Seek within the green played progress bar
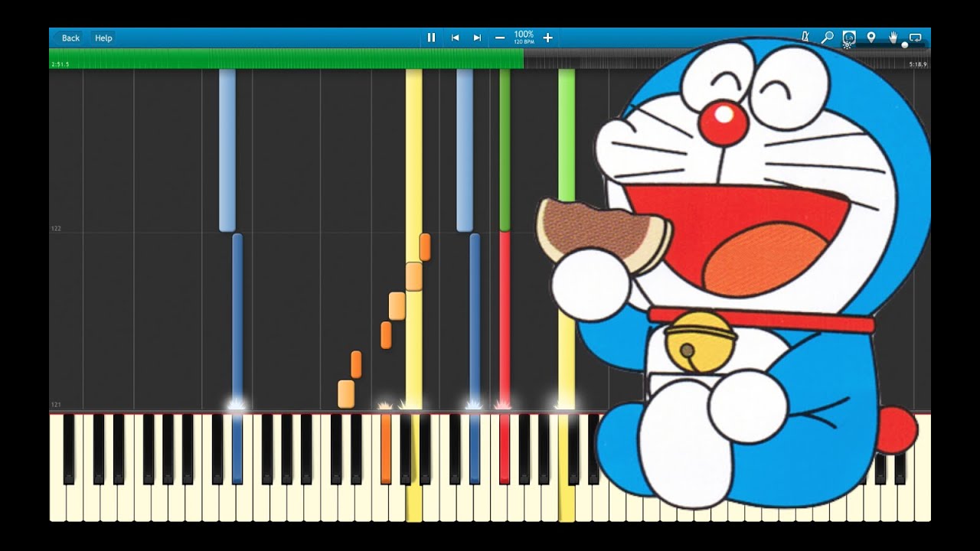Screen dimensions: 980x551 point(287,58)
